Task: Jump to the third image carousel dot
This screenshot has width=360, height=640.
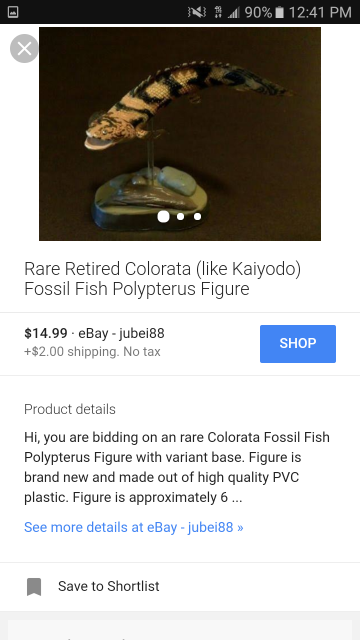Action: (x=198, y=216)
